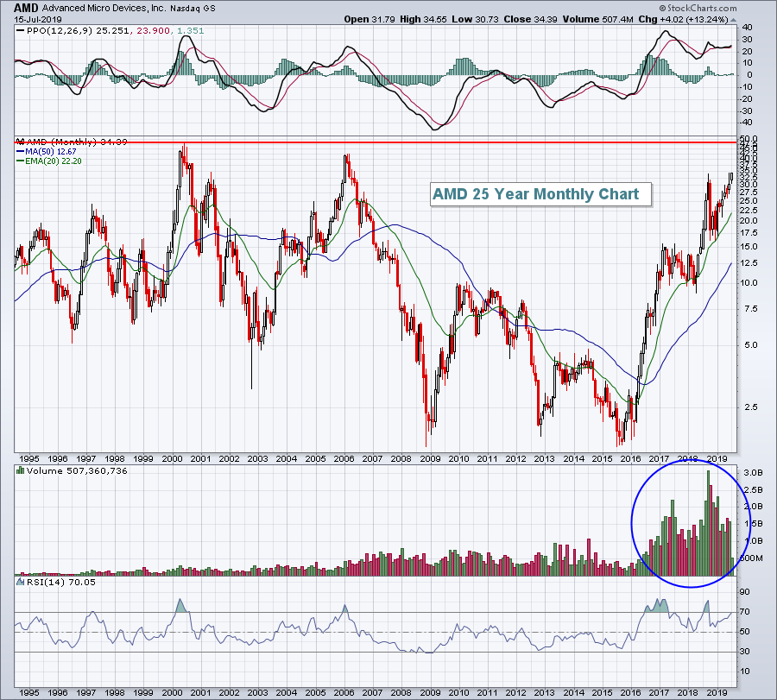Click the 'Volume 507,360,736' panel label
This screenshot has width=777, height=700.
tap(77, 470)
